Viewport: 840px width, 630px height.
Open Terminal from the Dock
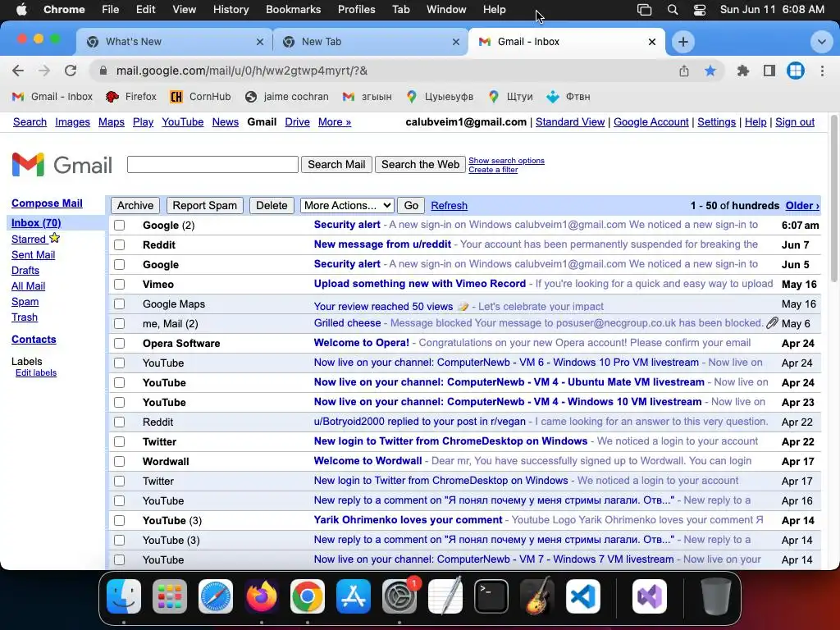click(x=491, y=596)
